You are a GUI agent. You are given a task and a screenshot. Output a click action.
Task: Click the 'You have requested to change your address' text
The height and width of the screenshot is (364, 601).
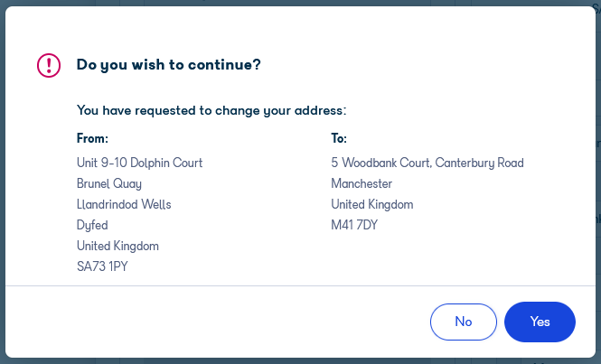[x=211, y=110]
